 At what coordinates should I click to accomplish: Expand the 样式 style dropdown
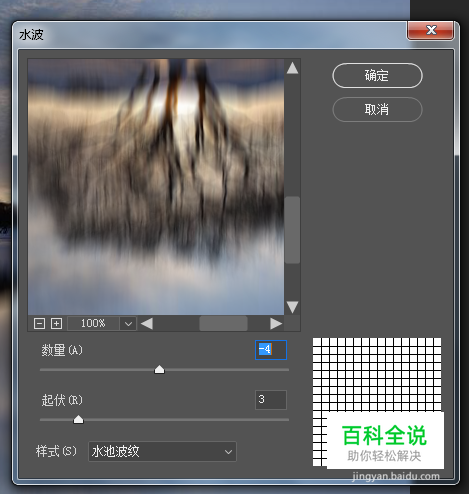(x=162, y=452)
